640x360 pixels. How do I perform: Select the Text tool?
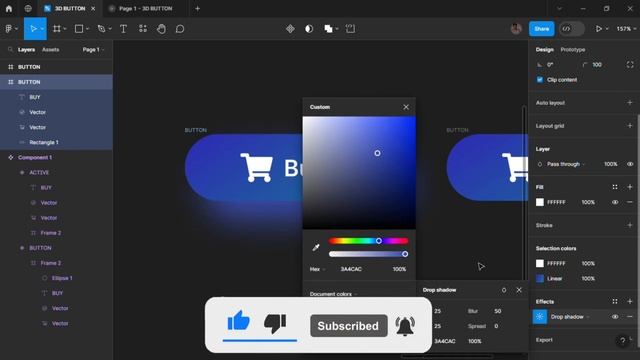(x=123, y=29)
